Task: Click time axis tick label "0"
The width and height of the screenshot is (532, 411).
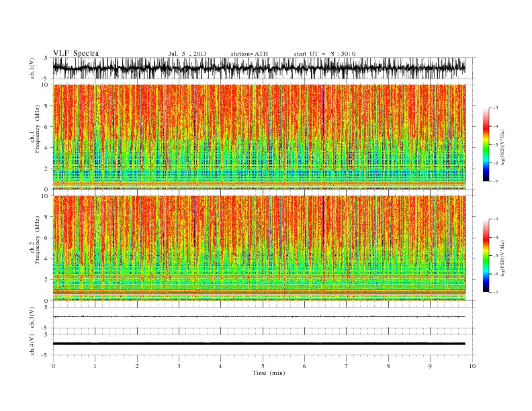Action: point(53,366)
